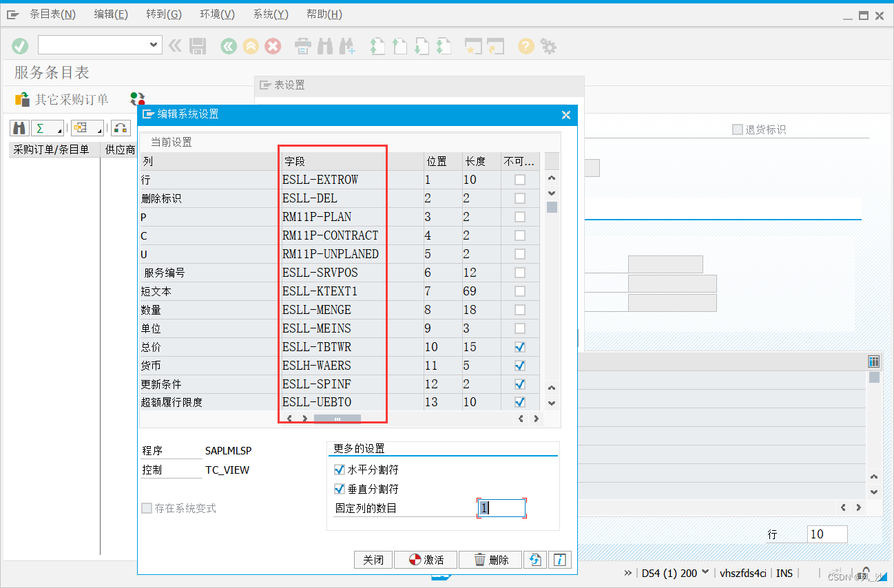894x588 pixels.
Task: Click the headset icon in list toolbar
Action: point(121,128)
